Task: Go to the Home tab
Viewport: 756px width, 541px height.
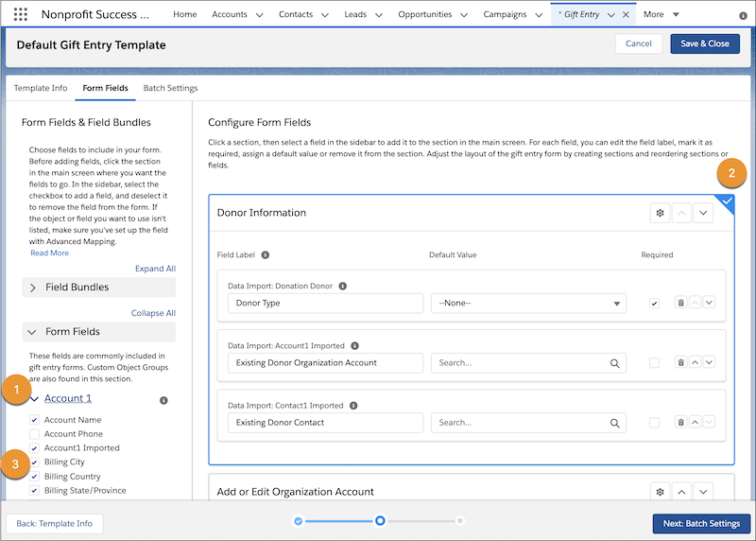Action: point(184,14)
